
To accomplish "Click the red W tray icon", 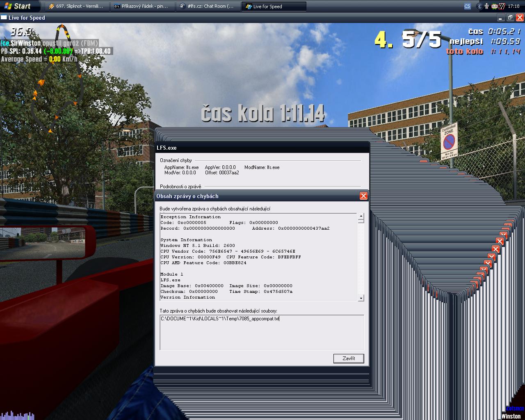I will [x=502, y=6].
